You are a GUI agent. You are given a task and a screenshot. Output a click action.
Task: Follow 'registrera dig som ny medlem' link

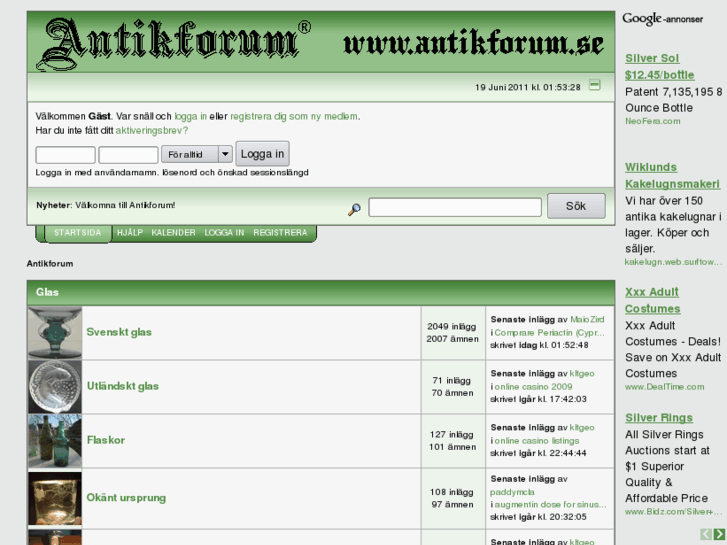point(294,116)
